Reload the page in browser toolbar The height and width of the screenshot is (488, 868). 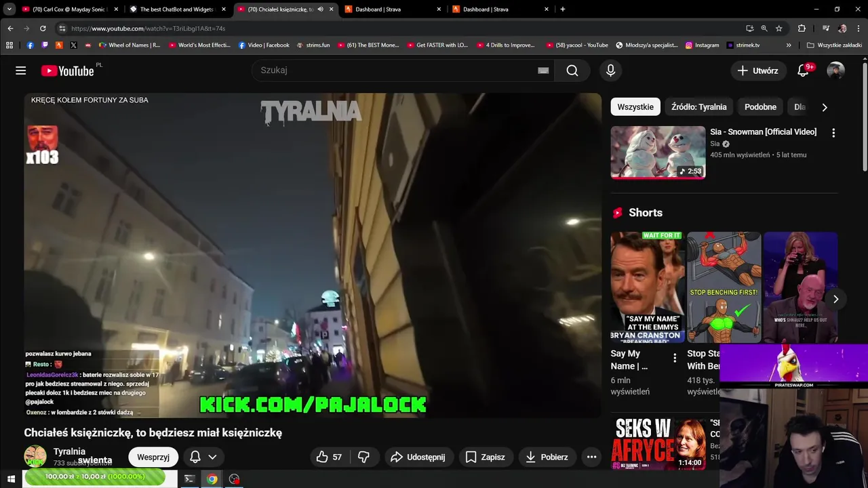[x=43, y=28]
